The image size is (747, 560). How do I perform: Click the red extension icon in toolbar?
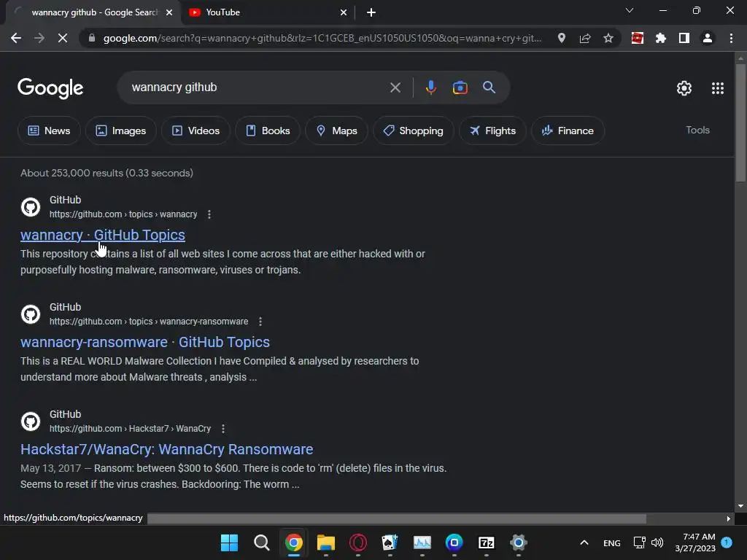(x=638, y=38)
